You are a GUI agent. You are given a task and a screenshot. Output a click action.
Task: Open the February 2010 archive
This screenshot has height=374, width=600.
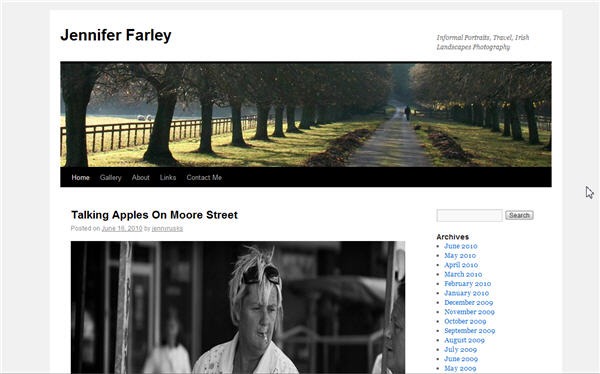point(468,284)
